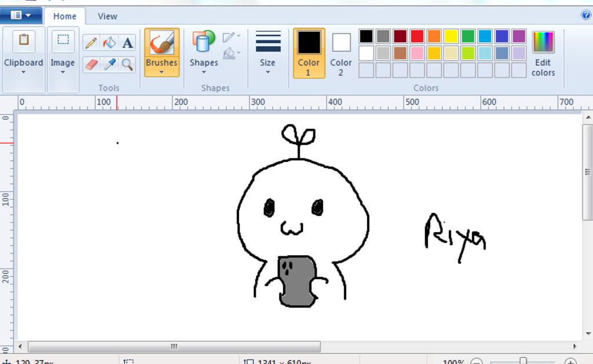Open the Shapes gallery icon
The height and width of the screenshot is (364, 593).
pyautogui.click(x=203, y=42)
